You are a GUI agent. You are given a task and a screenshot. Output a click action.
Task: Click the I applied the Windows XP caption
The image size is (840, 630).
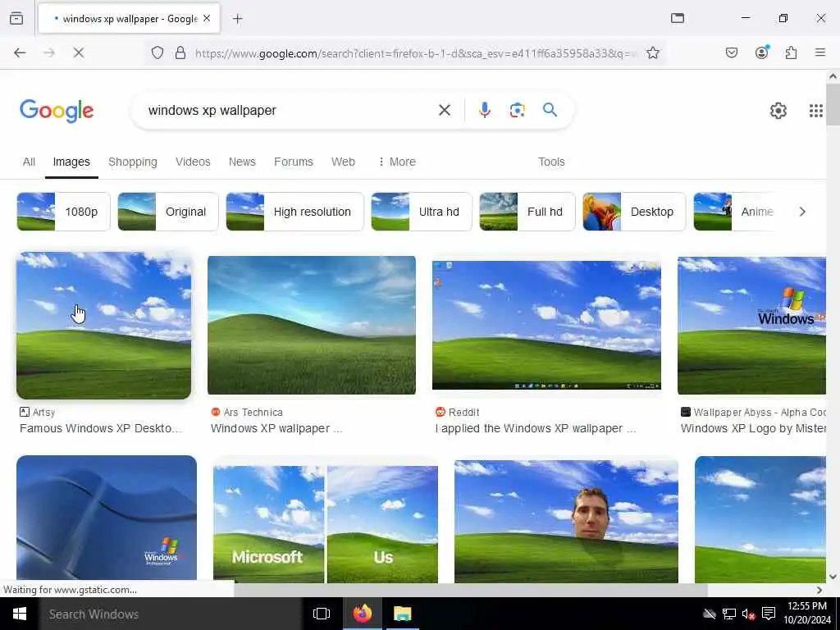(x=535, y=428)
